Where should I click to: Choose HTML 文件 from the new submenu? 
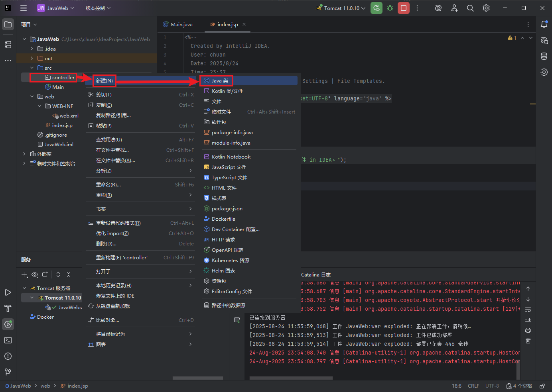249,188
